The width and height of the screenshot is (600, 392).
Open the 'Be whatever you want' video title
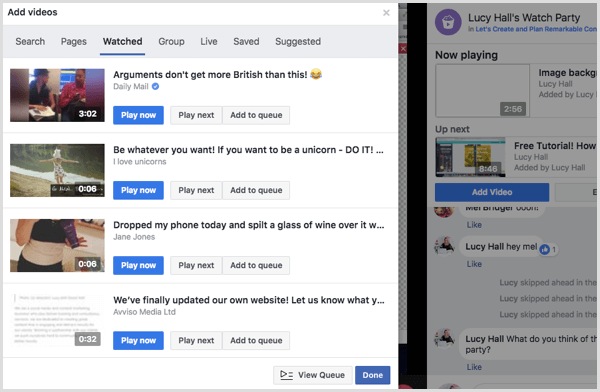pyautogui.click(x=248, y=150)
